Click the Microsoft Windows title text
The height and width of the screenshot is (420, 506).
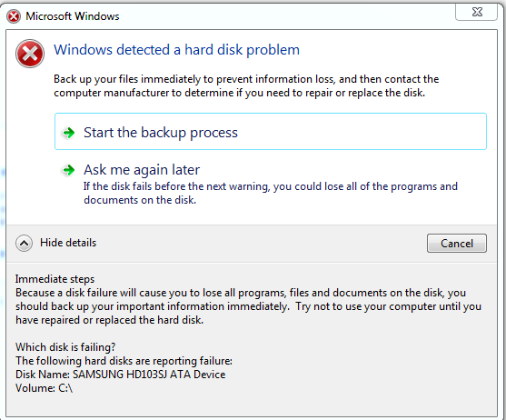pos(73,16)
